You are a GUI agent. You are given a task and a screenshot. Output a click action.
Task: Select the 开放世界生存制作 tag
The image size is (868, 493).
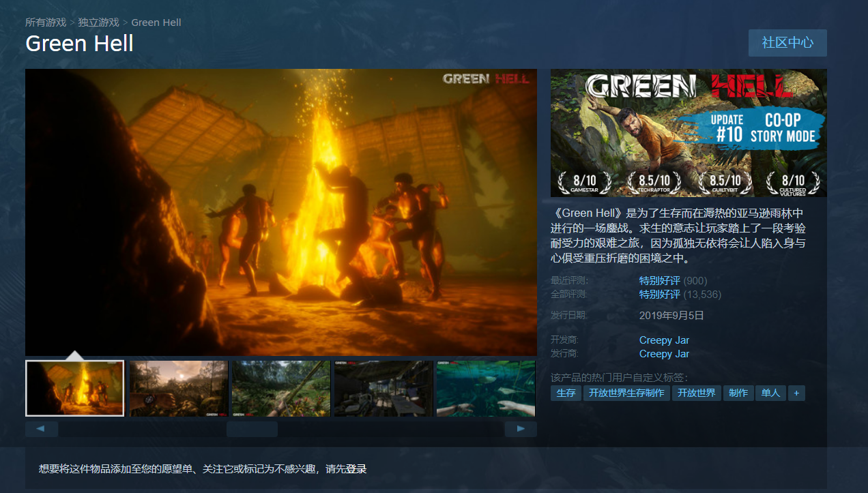click(x=626, y=393)
